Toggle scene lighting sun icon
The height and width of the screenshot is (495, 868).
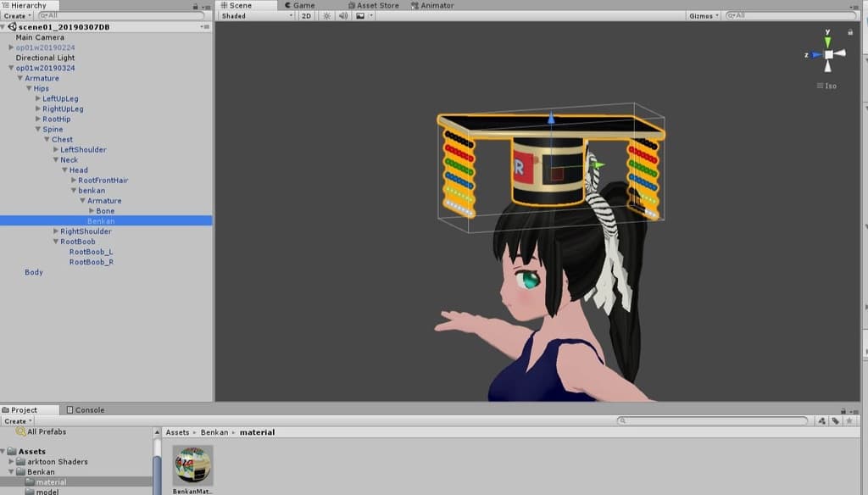327,16
